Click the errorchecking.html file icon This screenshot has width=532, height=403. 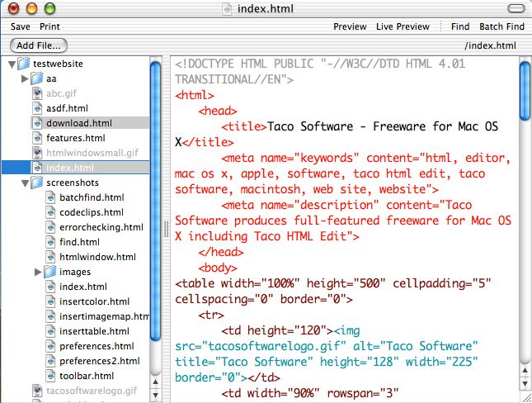50,227
